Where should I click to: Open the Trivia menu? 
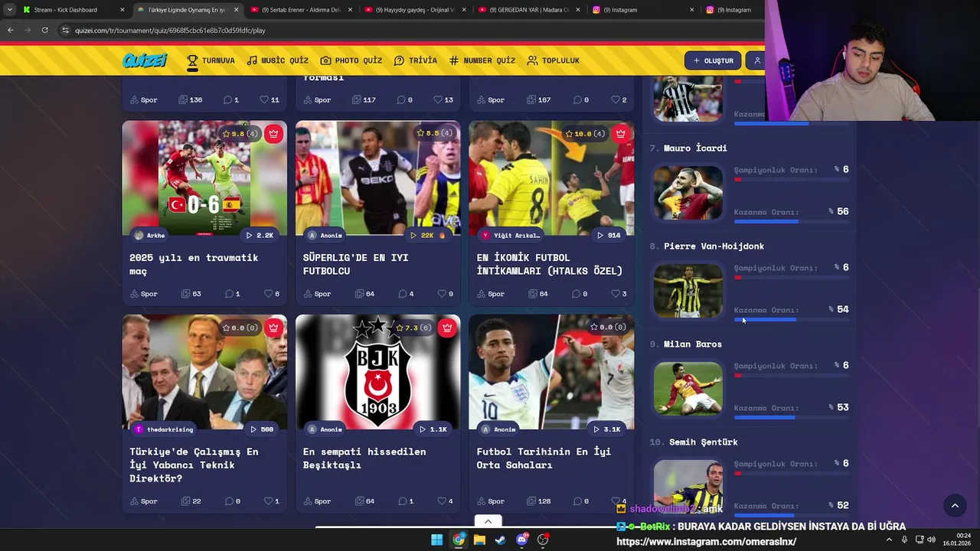416,60
